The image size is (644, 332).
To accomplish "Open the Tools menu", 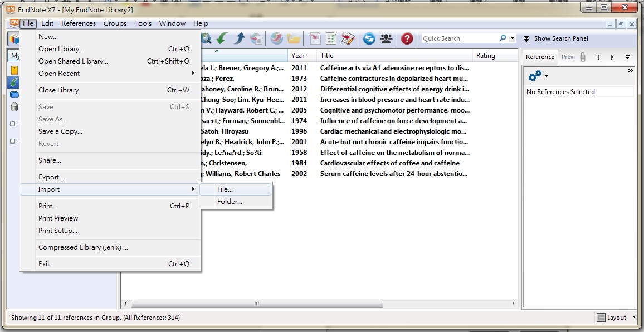I will tap(143, 23).
